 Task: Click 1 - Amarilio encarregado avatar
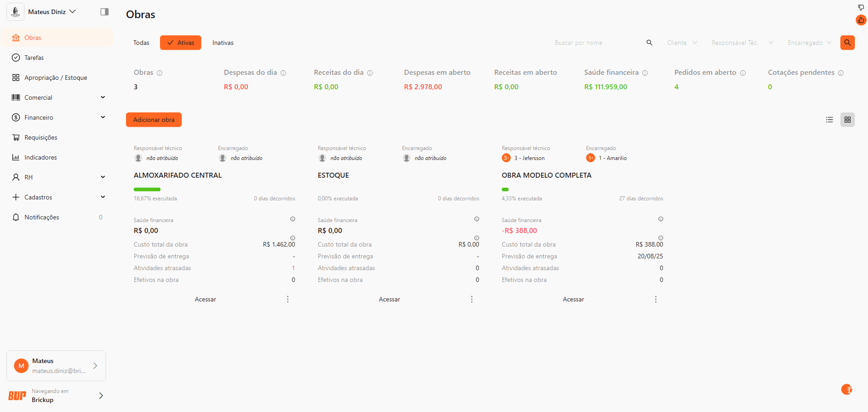point(591,158)
